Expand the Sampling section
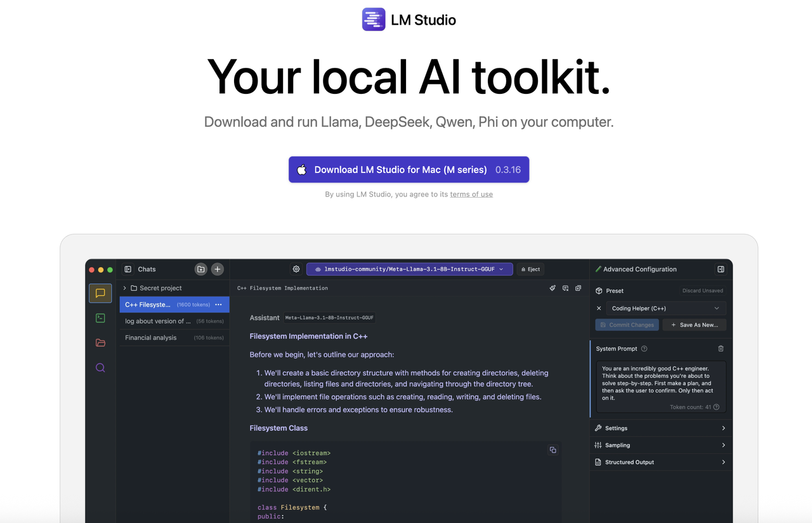 (x=661, y=446)
